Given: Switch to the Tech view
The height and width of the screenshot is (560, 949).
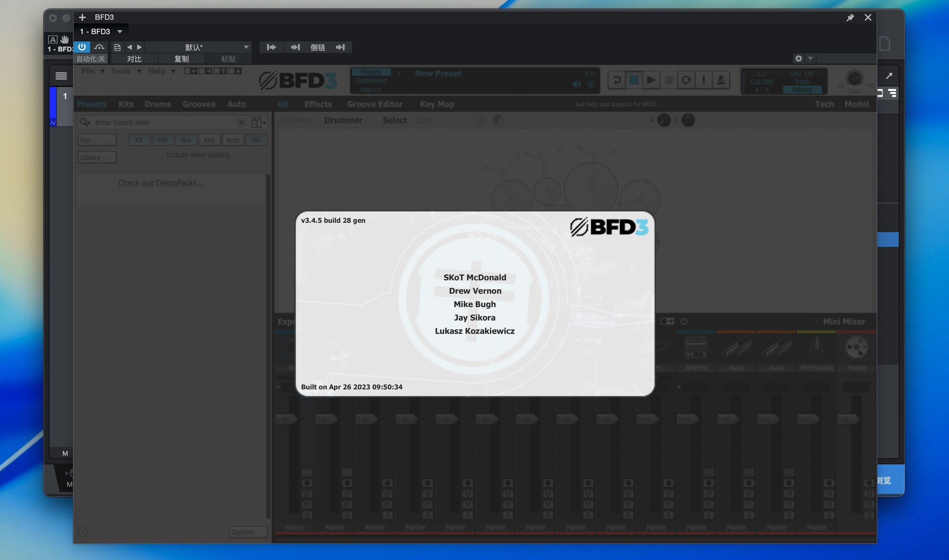Looking at the screenshot, I should point(824,104).
